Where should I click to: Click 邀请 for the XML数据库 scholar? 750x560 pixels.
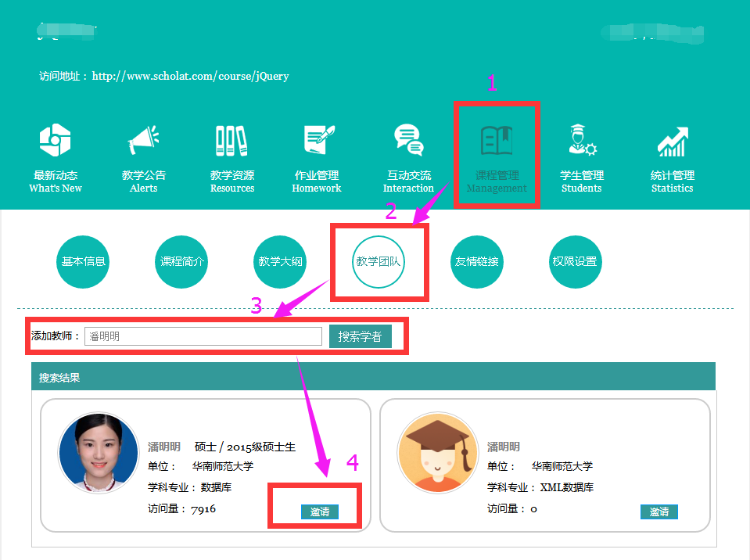[x=658, y=512]
